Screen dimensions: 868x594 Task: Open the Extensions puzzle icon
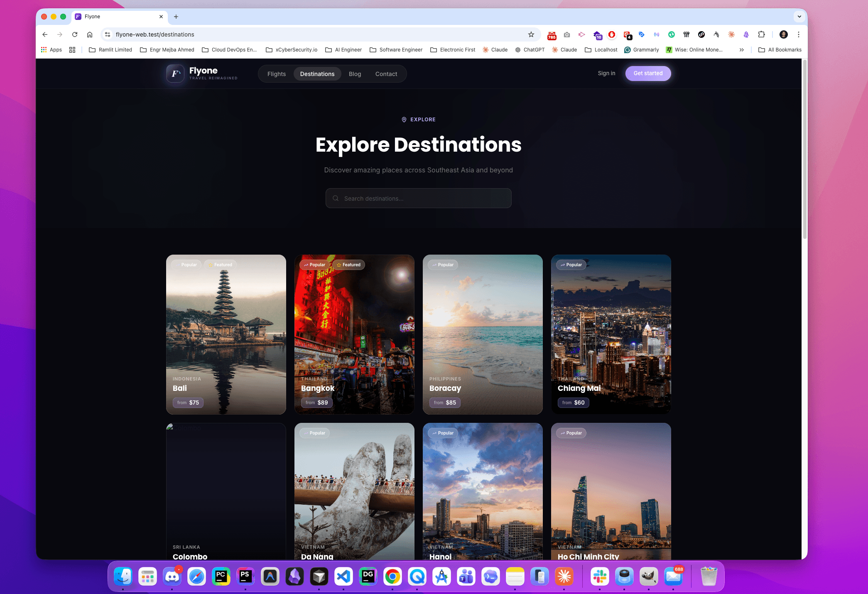[x=761, y=34]
